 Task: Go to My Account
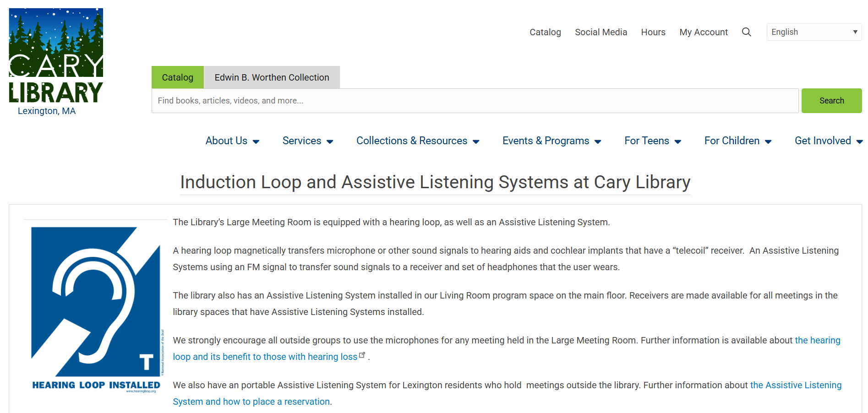tap(703, 32)
